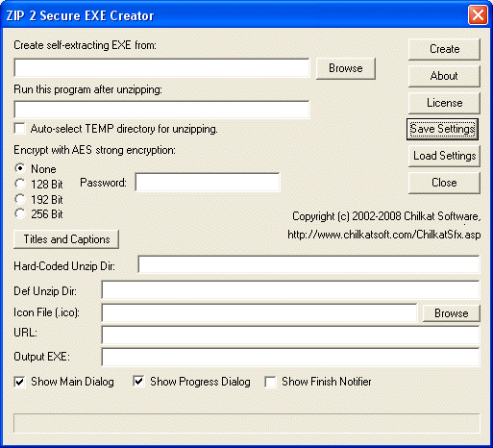
Task: Select 128 Bit encryption
Action: point(20,184)
